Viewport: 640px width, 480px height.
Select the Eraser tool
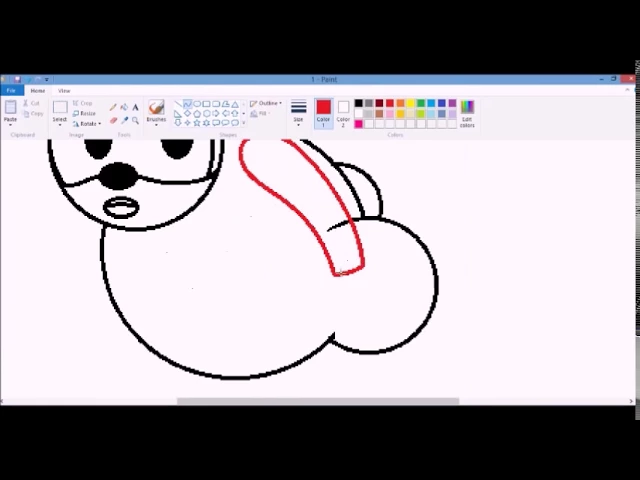point(113,120)
